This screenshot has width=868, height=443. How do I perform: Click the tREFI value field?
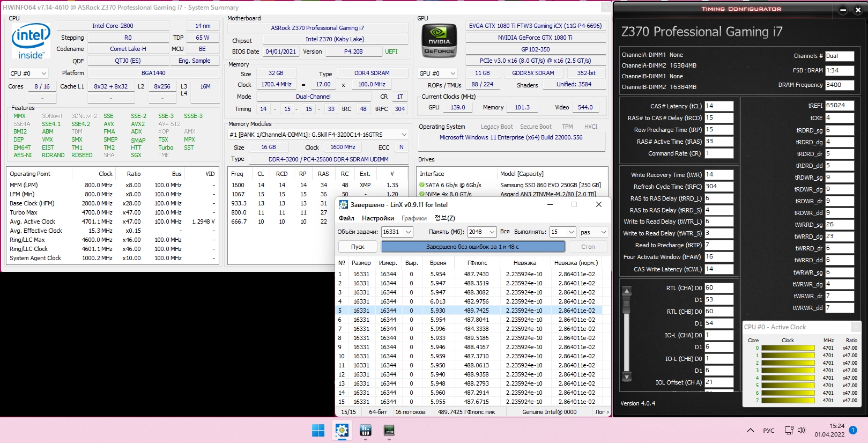click(x=840, y=106)
